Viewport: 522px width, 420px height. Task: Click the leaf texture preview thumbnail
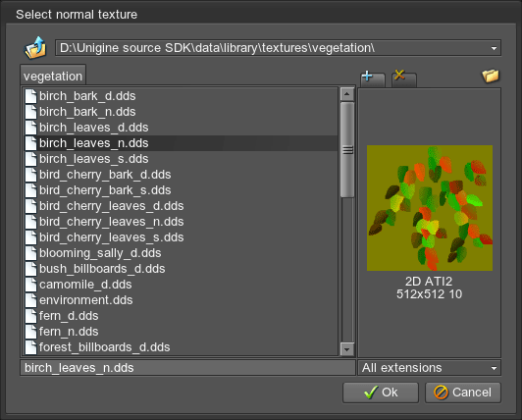pos(430,208)
